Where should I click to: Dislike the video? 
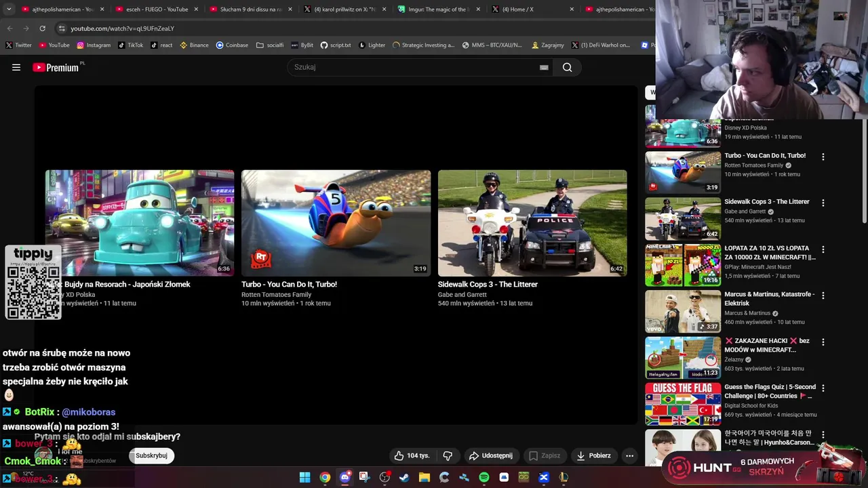tap(448, 455)
